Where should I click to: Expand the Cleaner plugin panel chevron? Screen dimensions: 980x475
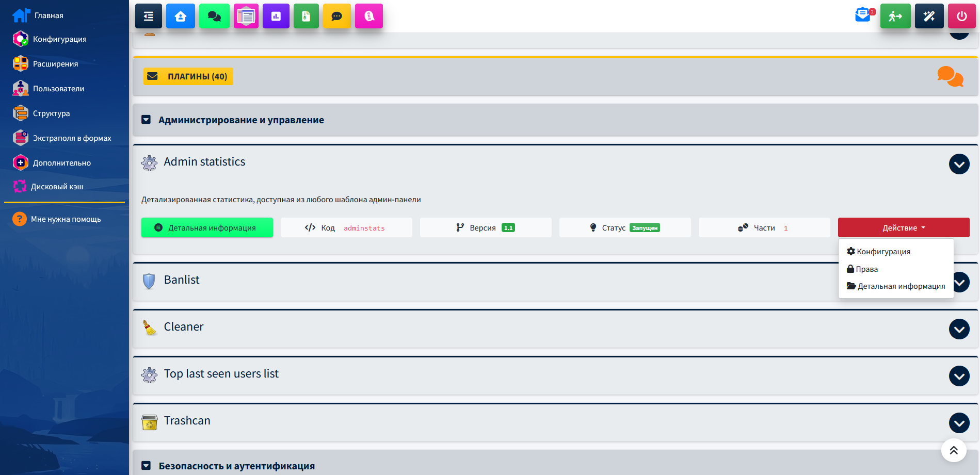959,329
